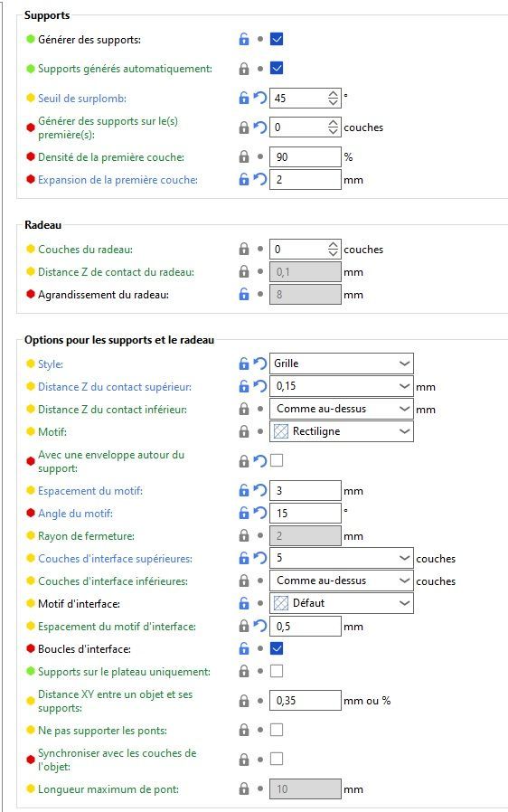Enable Supports sur le plateau uniquement
This screenshot has width=508, height=812.
click(277, 672)
